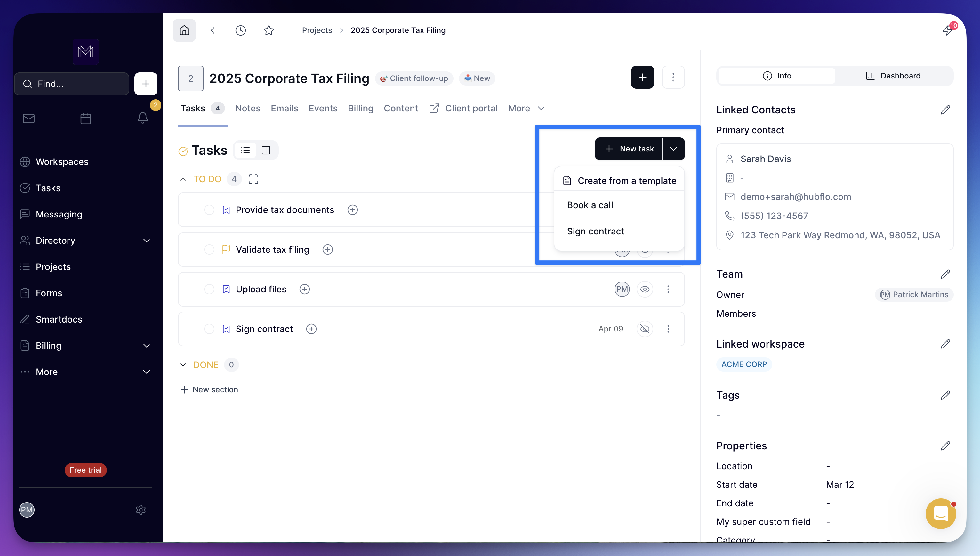The height and width of the screenshot is (556, 980).
Task: Select Create from a template
Action: (620, 181)
